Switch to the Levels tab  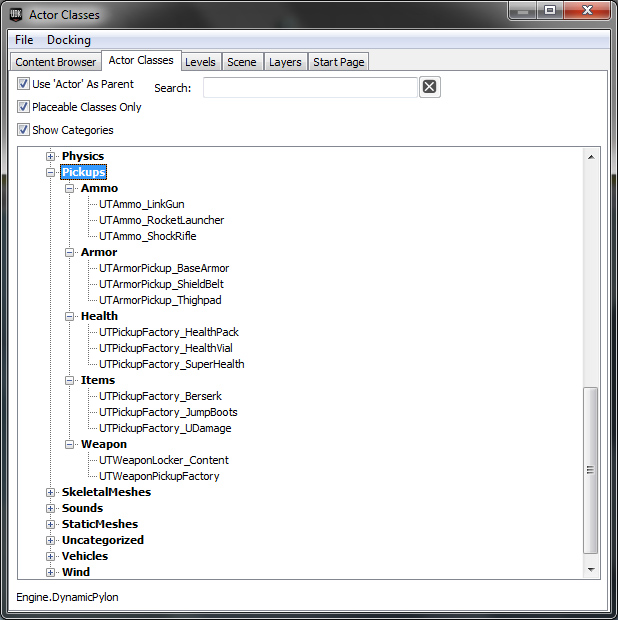200,62
